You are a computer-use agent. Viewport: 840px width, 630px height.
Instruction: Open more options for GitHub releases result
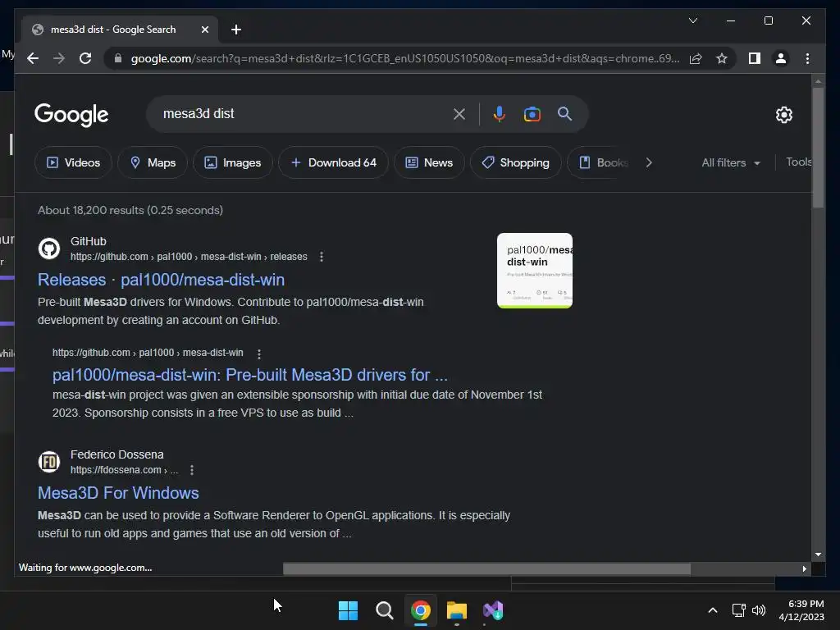[x=322, y=257]
